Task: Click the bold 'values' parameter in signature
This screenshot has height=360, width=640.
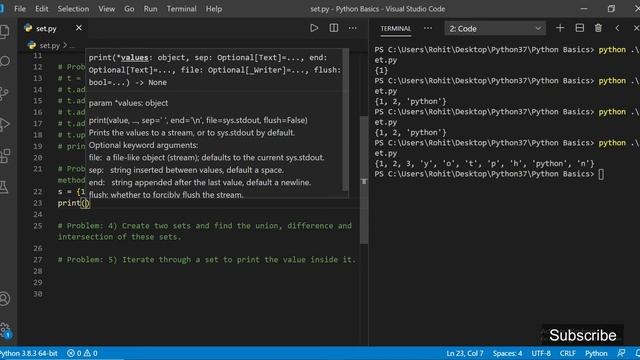Action: (x=134, y=58)
